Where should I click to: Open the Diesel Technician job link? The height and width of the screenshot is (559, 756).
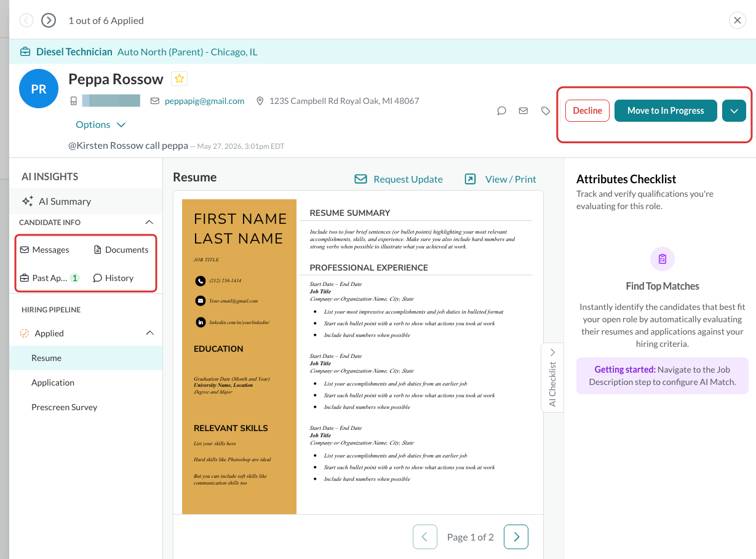(74, 52)
